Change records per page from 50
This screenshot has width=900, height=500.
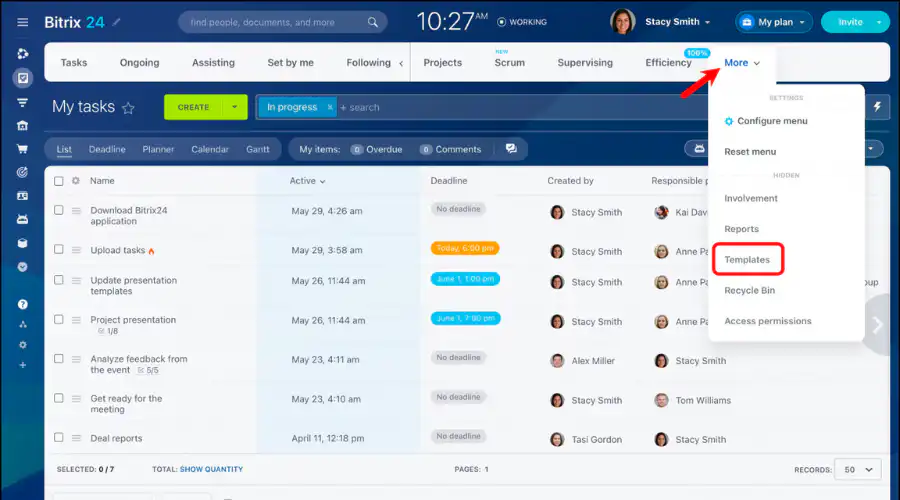tap(858, 470)
